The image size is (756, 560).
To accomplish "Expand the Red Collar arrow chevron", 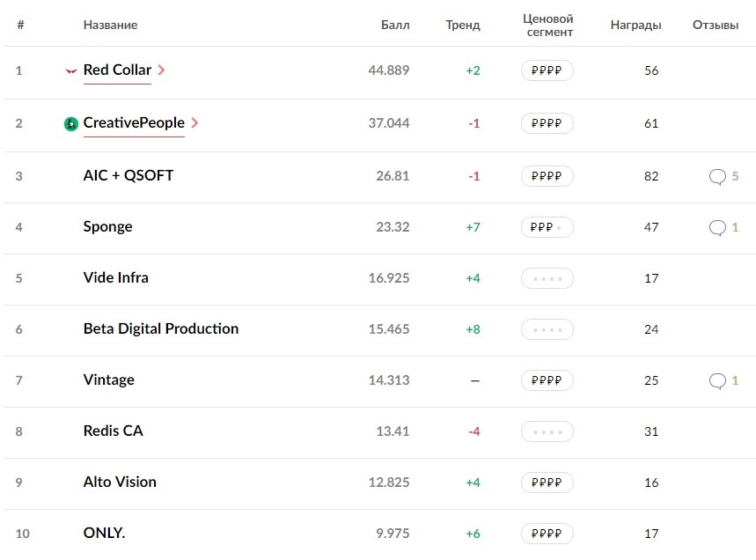I will (x=161, y=70).
